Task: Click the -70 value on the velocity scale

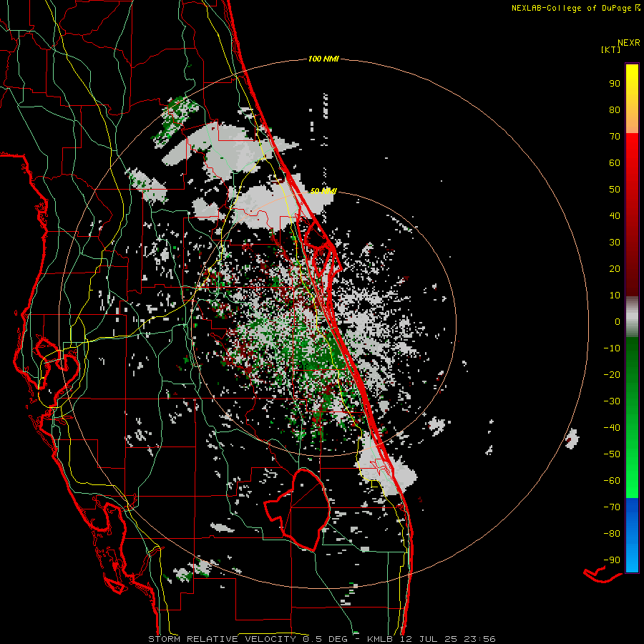Action: coord(612,507)
